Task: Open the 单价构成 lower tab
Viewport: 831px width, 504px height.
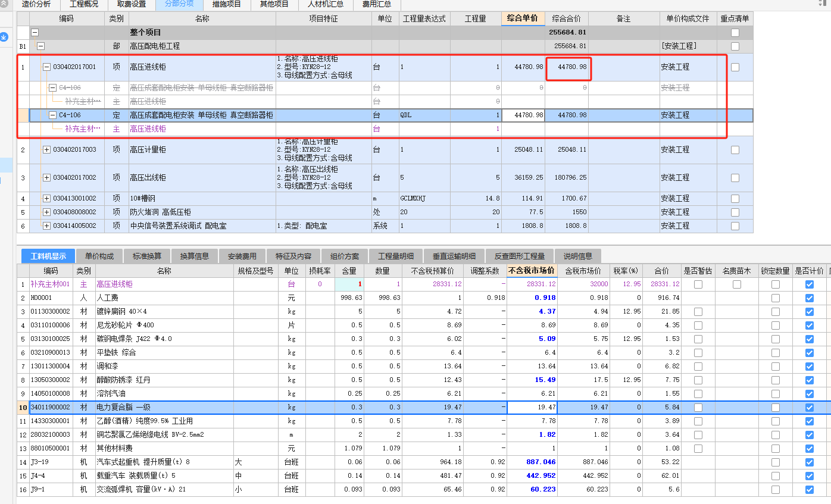Action: coord(99,256)
